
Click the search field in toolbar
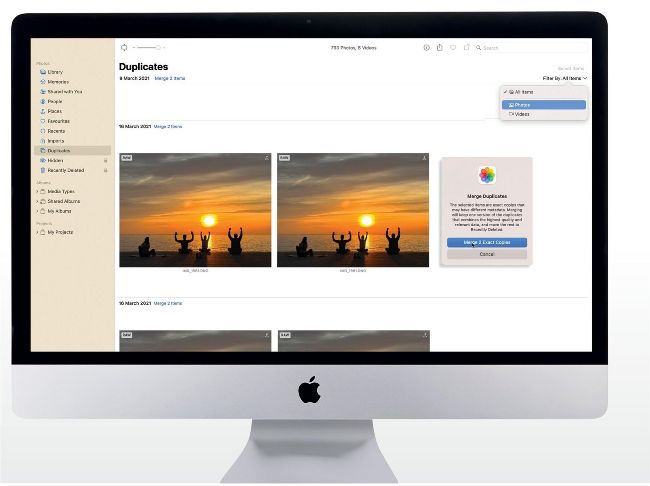tap(530, 47)
